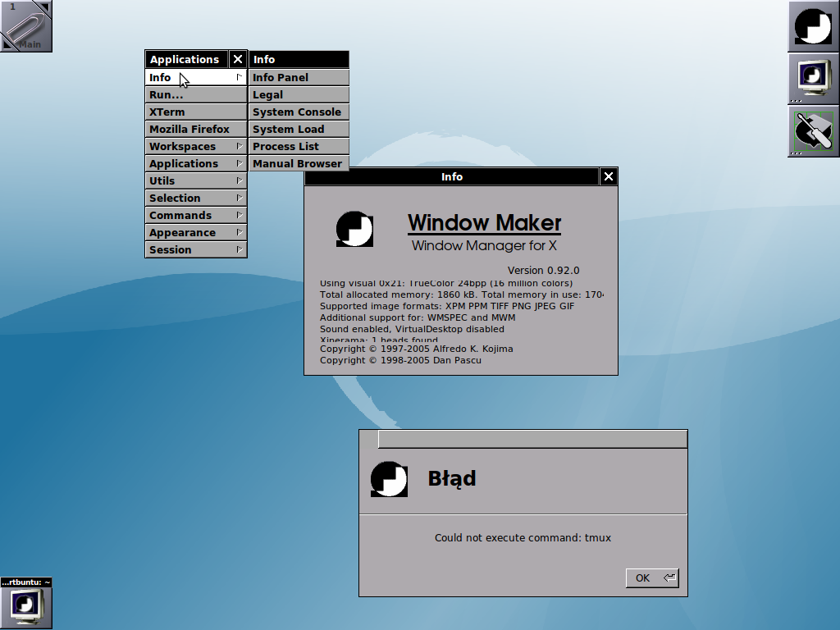The width and height of the screenshot is (840, 630).
Task: Click the Alfredo K. Kojima copyright line
Action: (416, 349)
